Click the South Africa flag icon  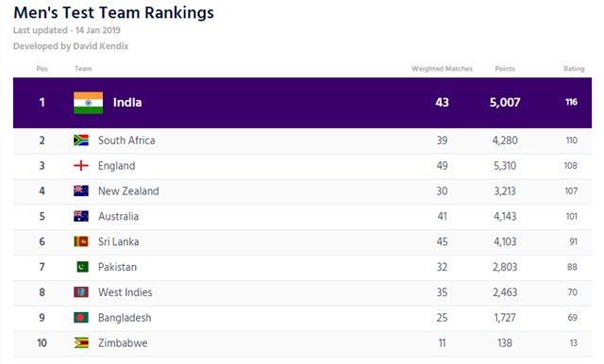point(81,141)
